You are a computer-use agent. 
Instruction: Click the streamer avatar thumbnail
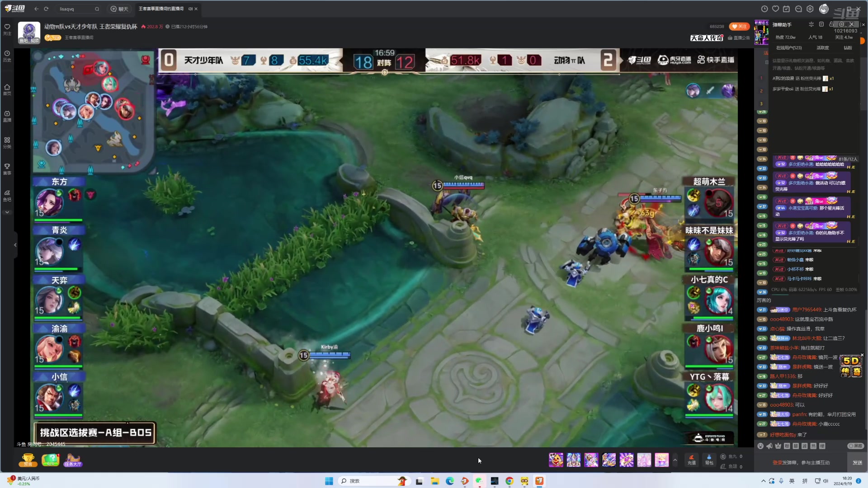[29, 33]
